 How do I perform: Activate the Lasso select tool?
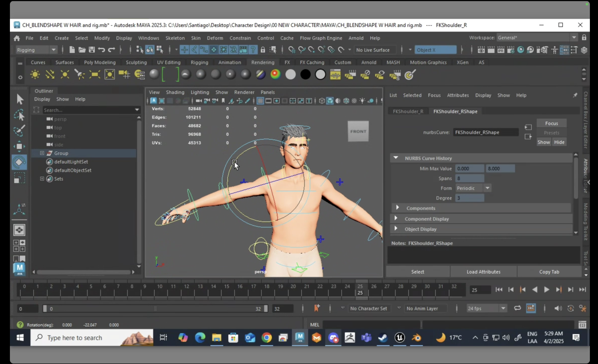(19, 115)
